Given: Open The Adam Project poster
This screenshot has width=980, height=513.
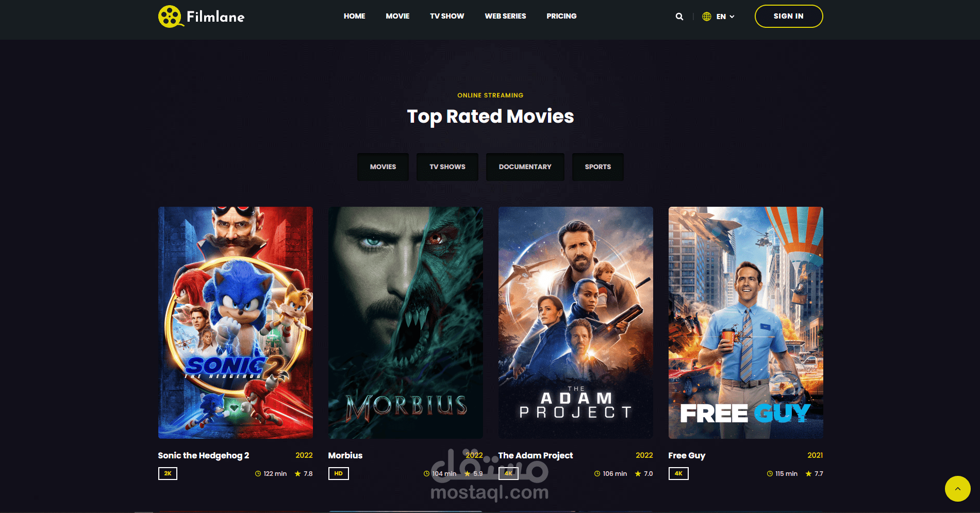Looking at the screenshot, I should click(576, 323).
